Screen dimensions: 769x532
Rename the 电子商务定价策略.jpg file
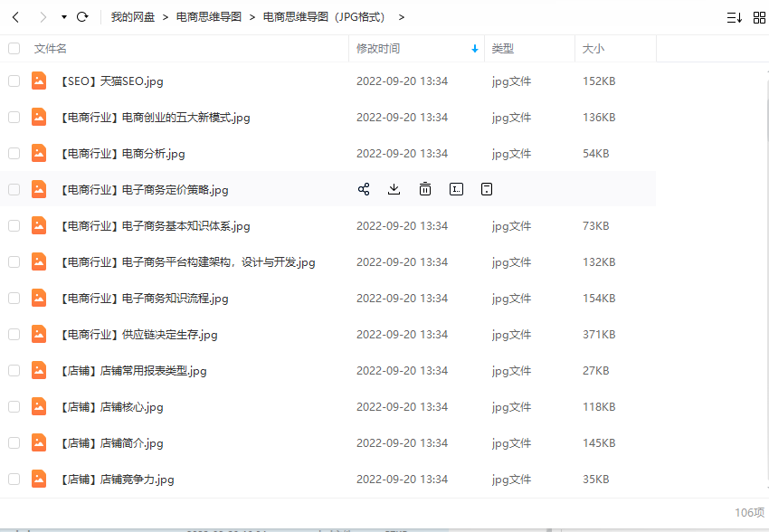[456, 189]
